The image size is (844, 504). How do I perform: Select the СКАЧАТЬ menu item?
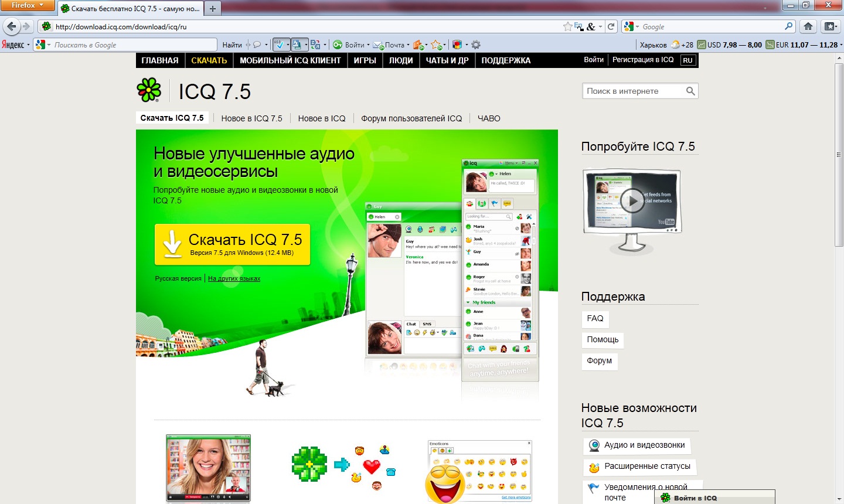click(x=209, y=60)
